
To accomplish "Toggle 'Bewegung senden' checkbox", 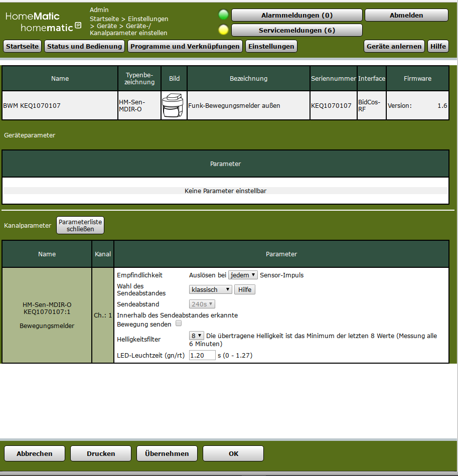I will pyautogui.click(x=179, y=324).
